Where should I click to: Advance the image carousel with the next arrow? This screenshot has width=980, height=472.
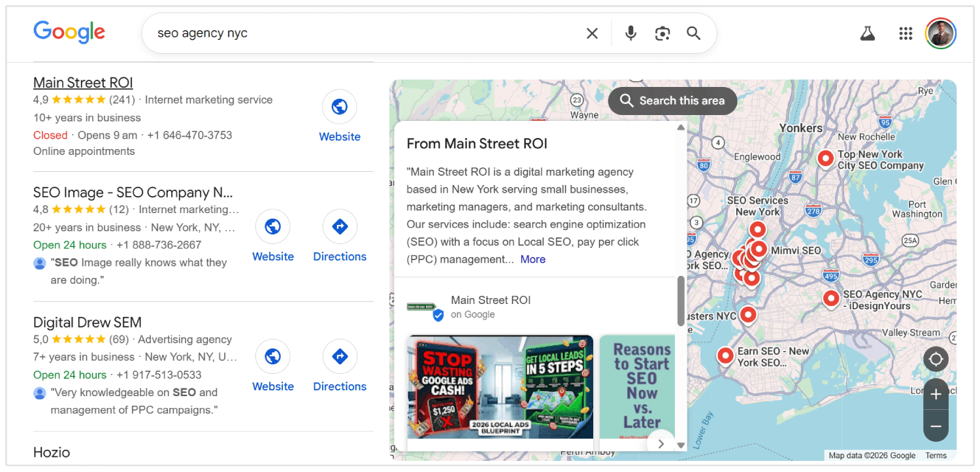pos(661,443)
